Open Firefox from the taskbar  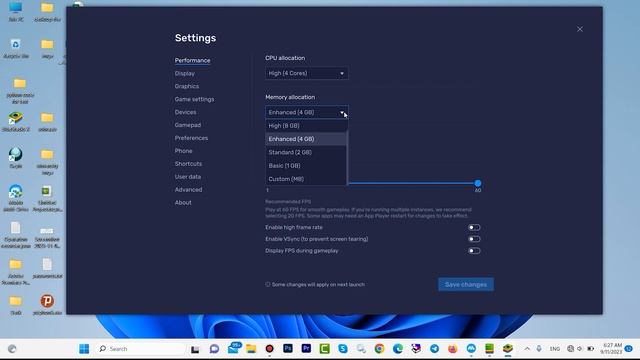[x=453, y=349]
